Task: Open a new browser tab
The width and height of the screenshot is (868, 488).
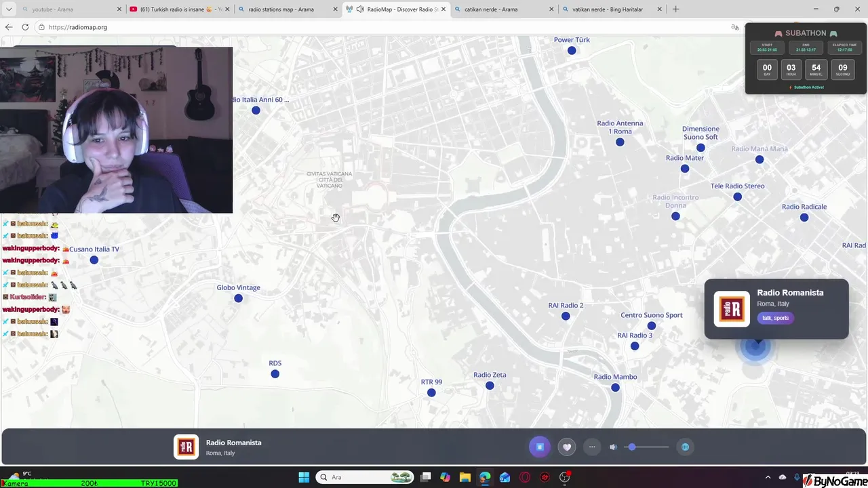Action: coord(675,9)
